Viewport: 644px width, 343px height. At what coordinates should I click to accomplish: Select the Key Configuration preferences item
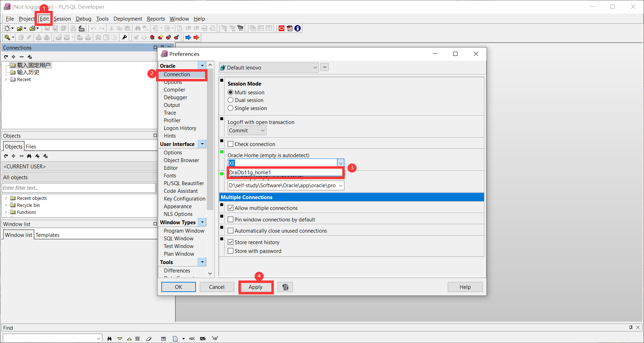click(x=184, y=199)
